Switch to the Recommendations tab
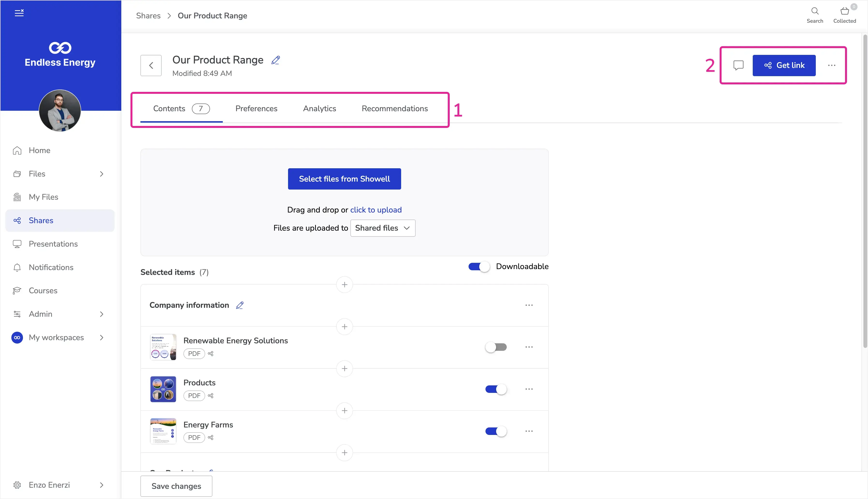Image resolution: width=868 pixels, height=499 pixels. (x=395, y=109)
